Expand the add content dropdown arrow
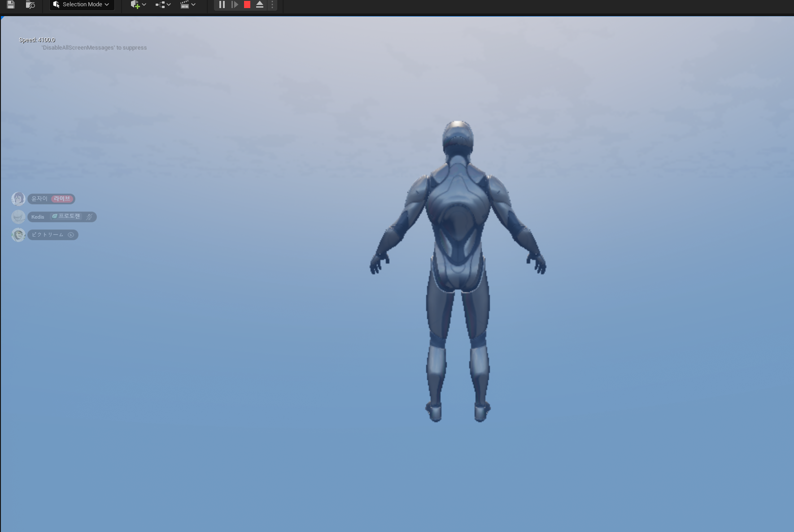Viewport: 794px width, 532px height. pos(144,4)
